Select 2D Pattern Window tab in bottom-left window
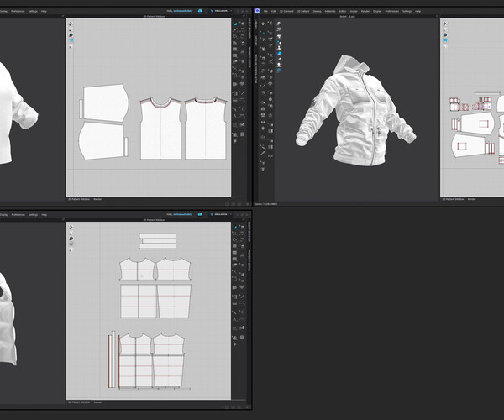504x420 pixels. tap(79, 402)
